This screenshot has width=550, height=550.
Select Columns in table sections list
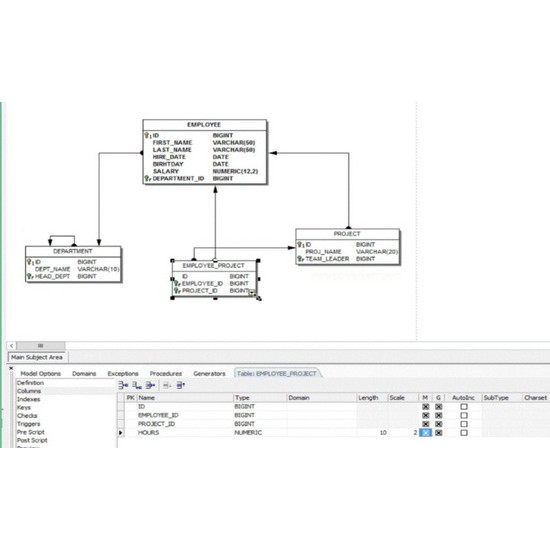point(29,391)
